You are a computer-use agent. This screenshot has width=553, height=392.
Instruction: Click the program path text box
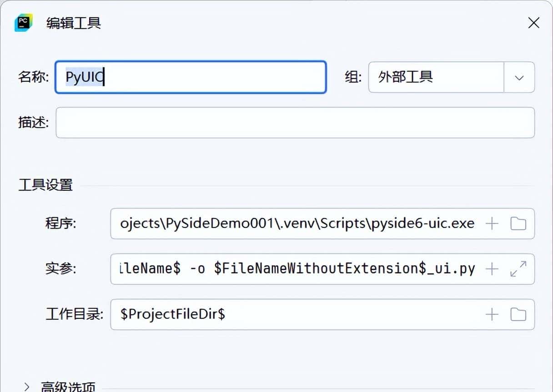pyautogui.click(x=296, y=223)
